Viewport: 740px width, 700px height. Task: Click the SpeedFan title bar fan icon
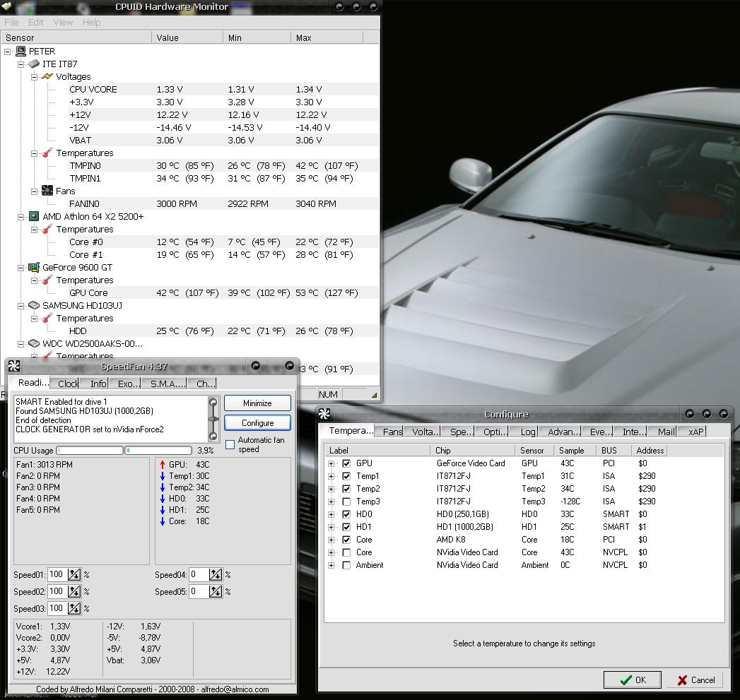[x=14, y=366]
